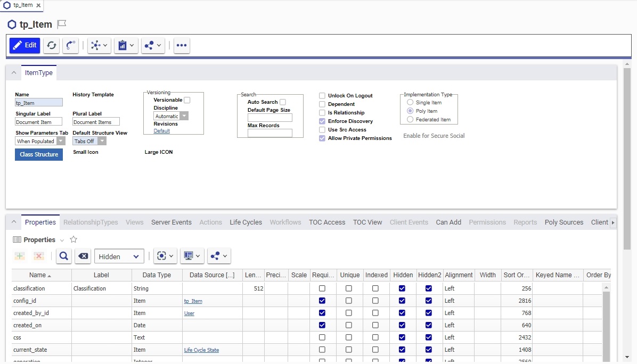Screen dimensions: 637x364
Task: Open the share icon in the top toolbar
Action: pyautogui.click(x=153, y=45)
